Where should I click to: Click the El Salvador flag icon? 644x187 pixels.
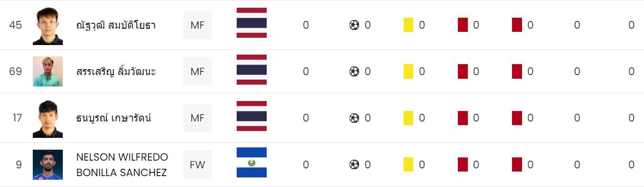click(251, 162)
